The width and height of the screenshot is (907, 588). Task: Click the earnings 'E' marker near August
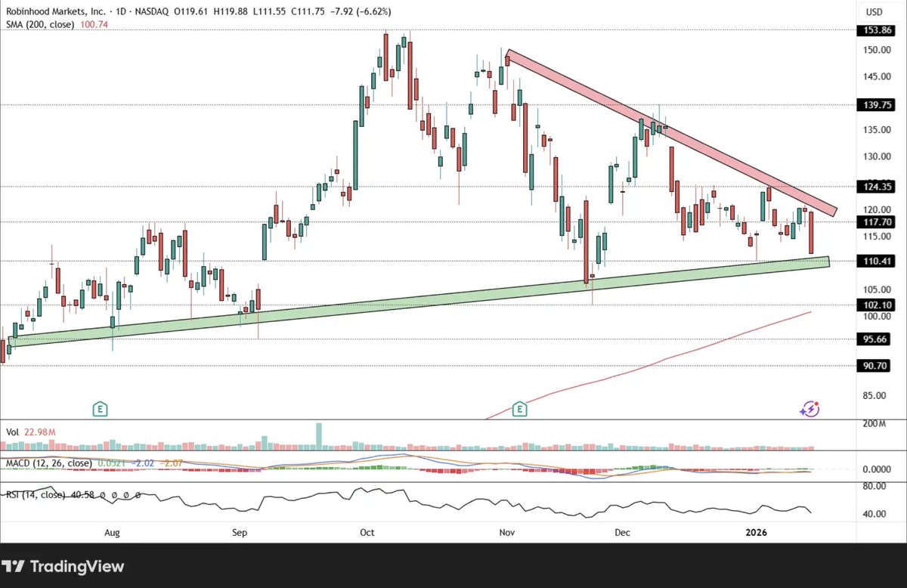coord(99,409)
